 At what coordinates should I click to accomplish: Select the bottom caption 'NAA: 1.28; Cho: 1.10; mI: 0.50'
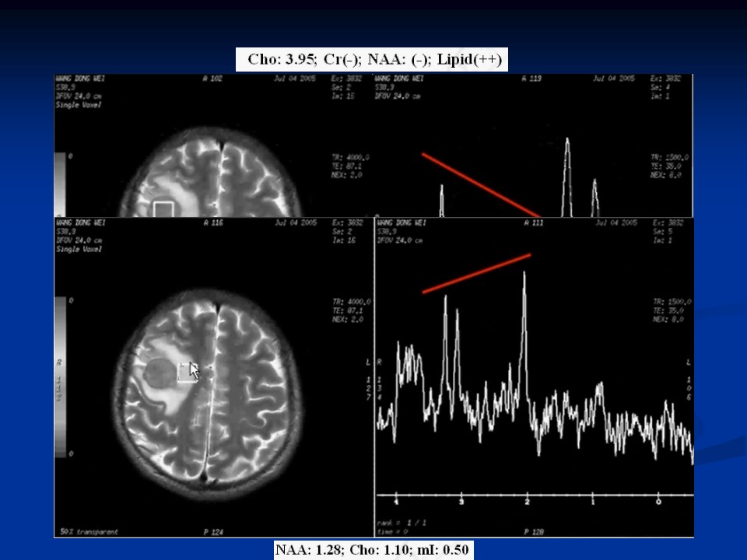click(373, 551)
